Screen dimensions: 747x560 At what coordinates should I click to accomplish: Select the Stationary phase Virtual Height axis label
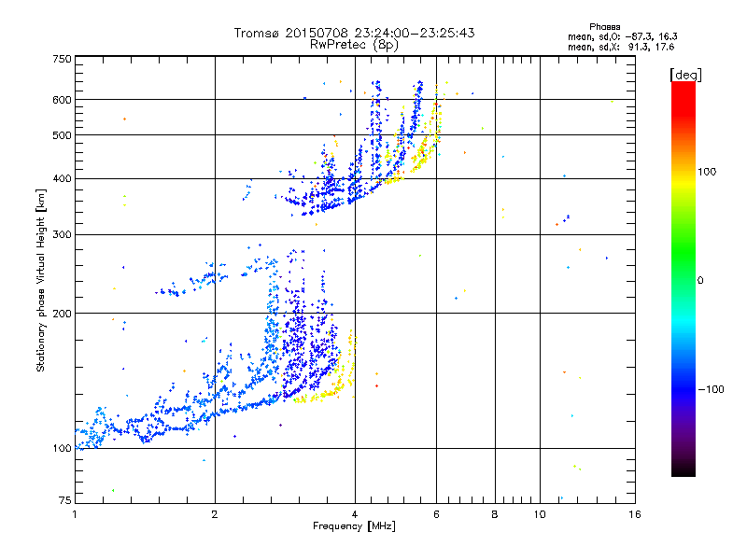[41, 280]
